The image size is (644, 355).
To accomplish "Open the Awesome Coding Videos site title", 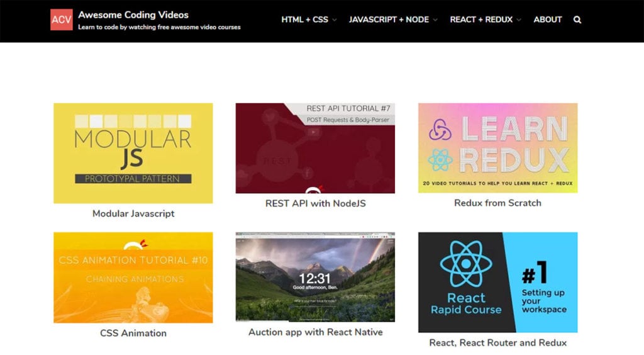I will [x=133, y=15].
